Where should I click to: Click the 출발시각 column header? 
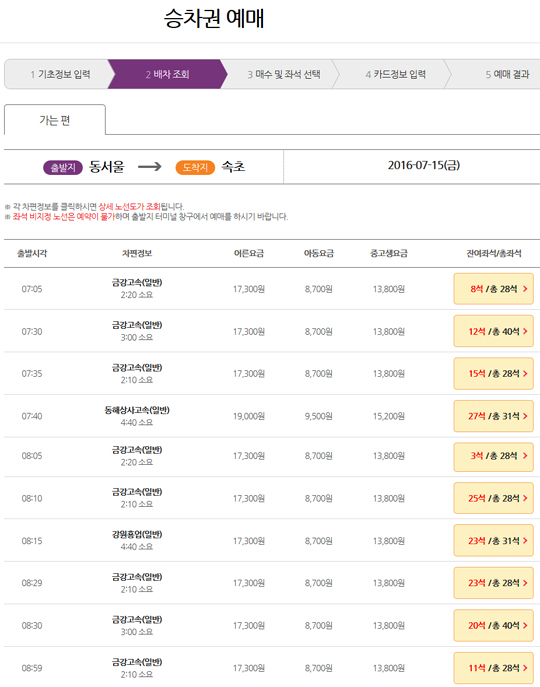(x=32, y=253)
